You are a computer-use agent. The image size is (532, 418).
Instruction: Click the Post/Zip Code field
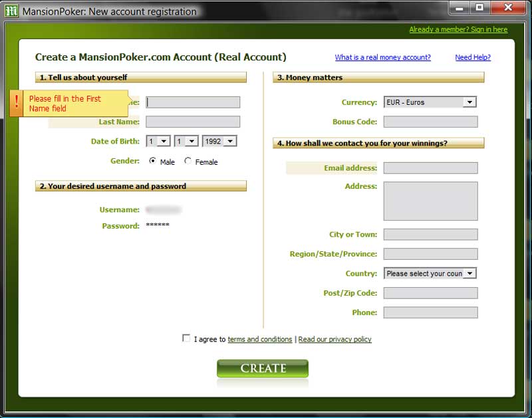point(430,293)
